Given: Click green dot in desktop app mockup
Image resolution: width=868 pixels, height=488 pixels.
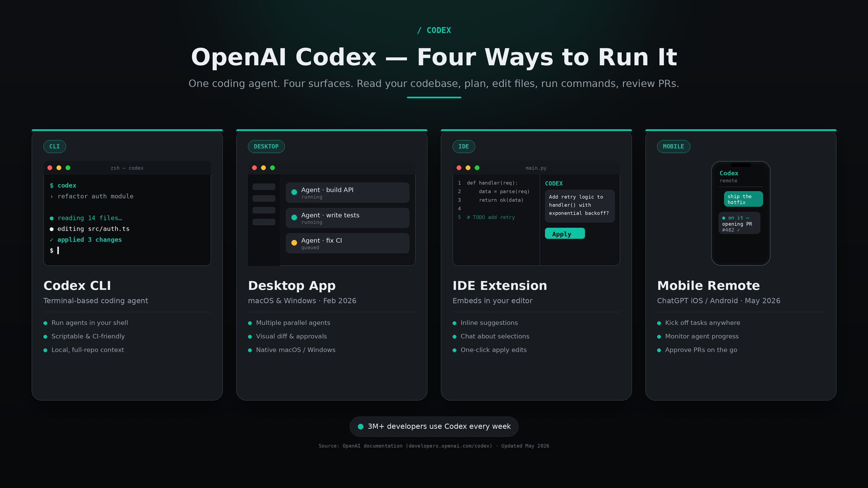Looking at the screenshot, I should (x=273, y=168).
